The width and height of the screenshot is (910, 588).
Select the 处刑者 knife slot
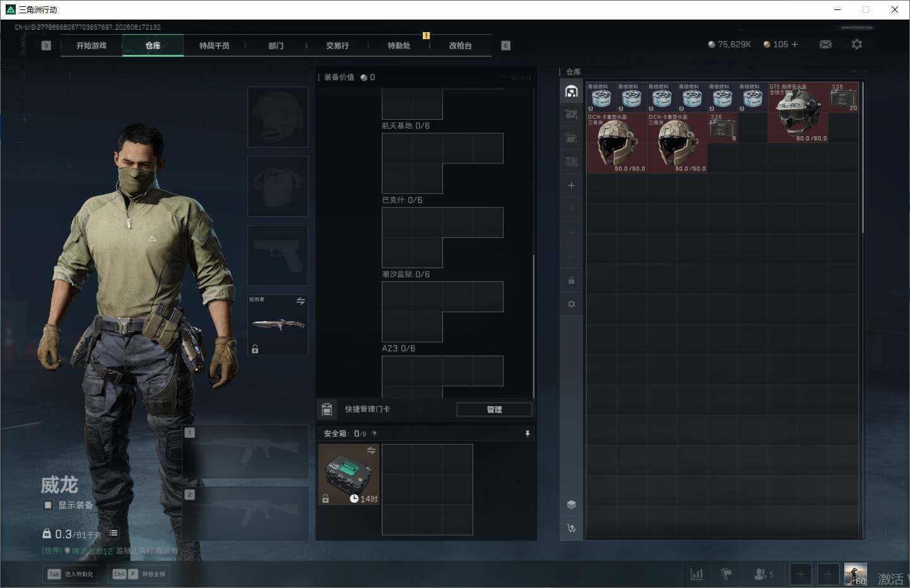click(x=278, y=325)
